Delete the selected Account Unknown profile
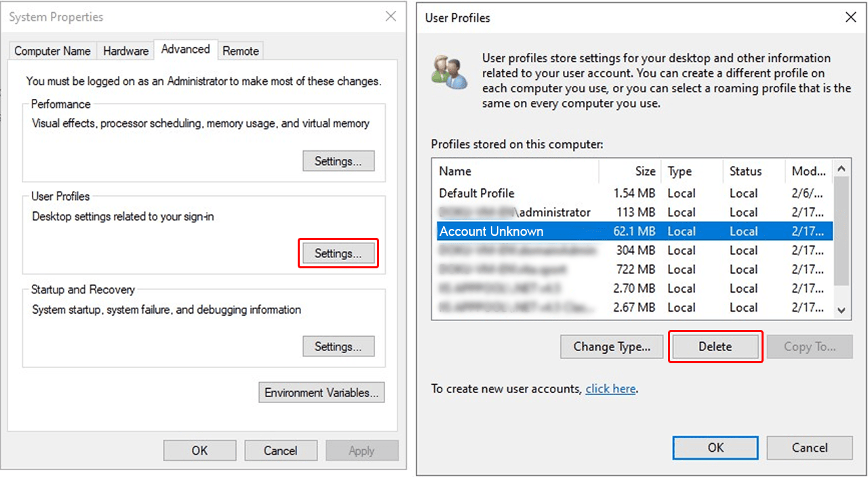This screenshot has height=477, width=868. pos(715,346)
